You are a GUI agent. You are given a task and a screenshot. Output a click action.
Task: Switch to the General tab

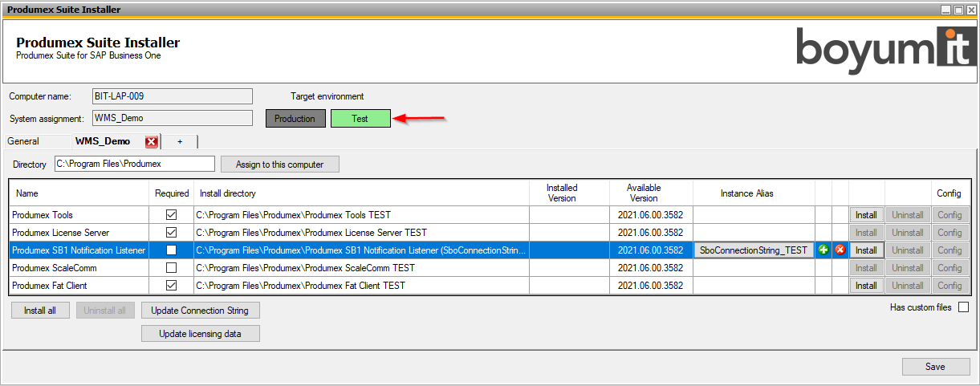[23, 141]
